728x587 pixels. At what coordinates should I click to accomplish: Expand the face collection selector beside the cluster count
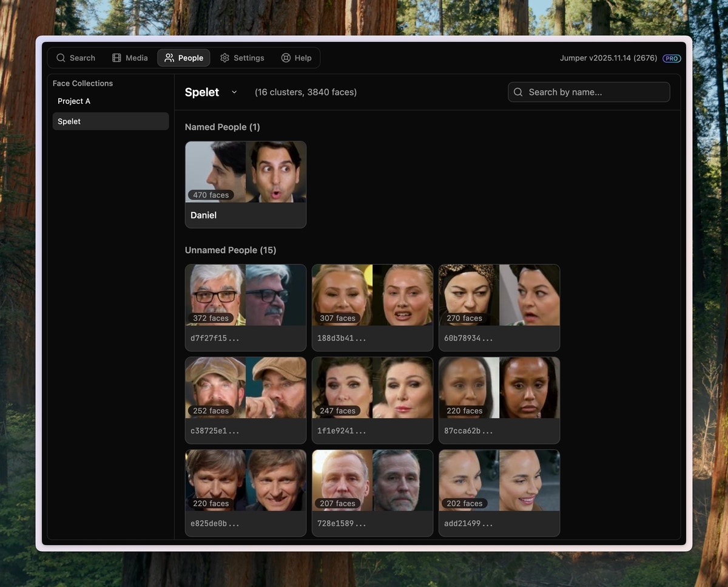tap(234, 92)
